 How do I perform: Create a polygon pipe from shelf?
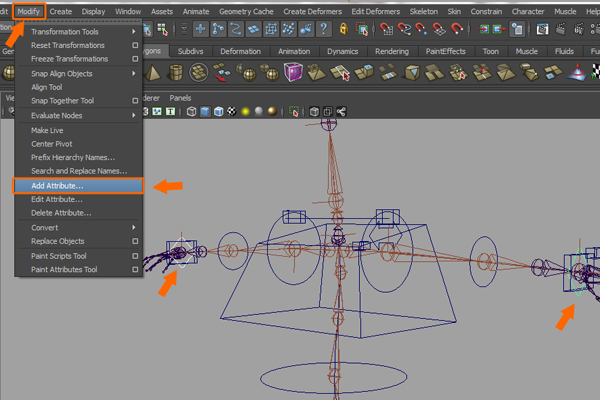(176, 72)
